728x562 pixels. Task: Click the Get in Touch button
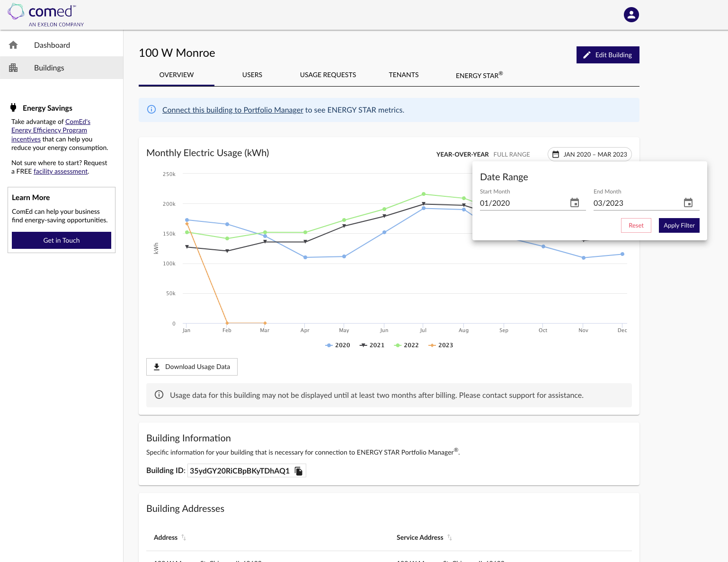pos(62,240)
